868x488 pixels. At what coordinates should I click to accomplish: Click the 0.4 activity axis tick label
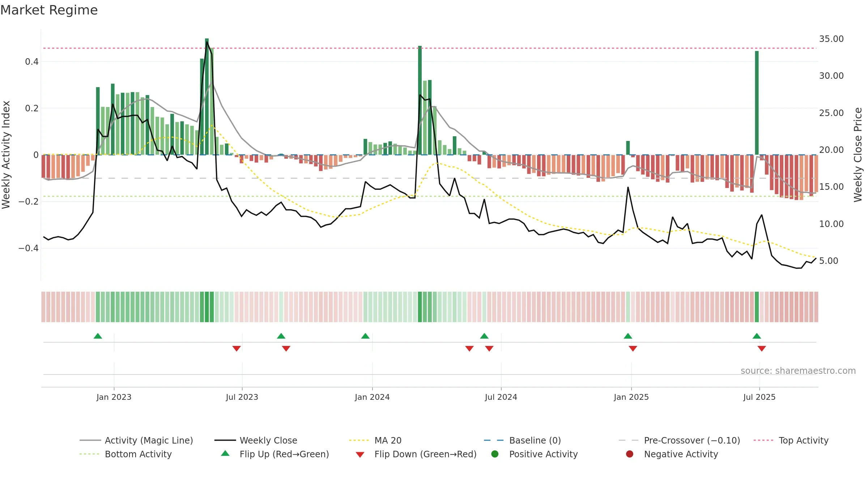[x=32, y=62]
